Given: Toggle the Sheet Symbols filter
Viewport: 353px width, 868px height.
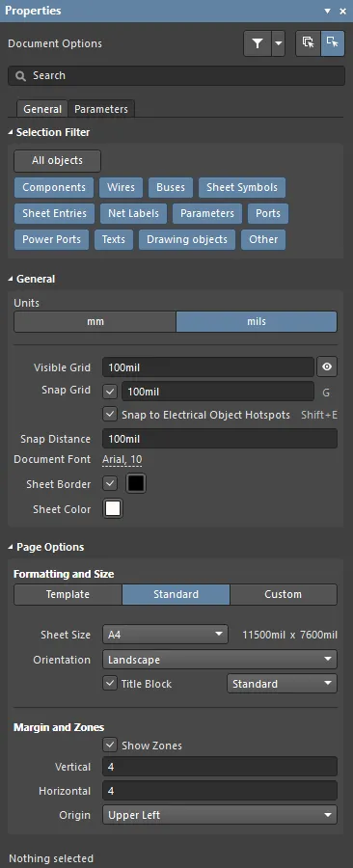Looking at the screenshot, I should pos(242,188).
